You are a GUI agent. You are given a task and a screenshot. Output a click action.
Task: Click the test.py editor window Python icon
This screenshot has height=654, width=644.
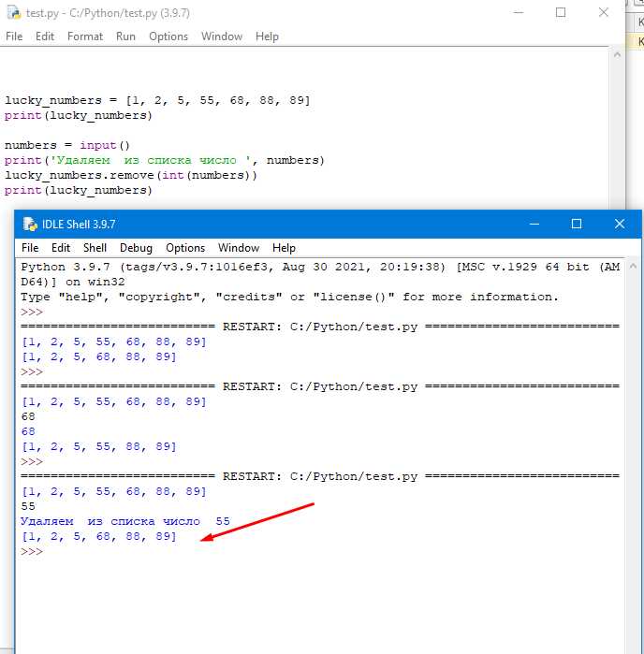[14, 12]
